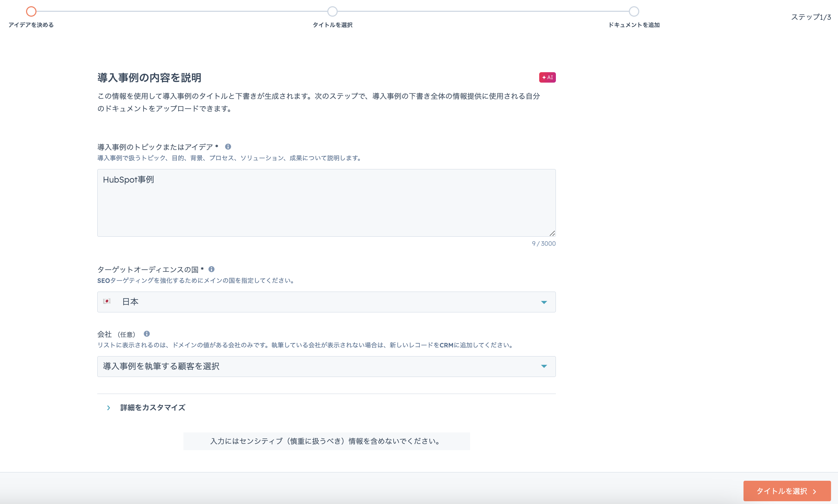The width and height of the screenshot is (838, 504).
Task: Open the 日本 country dropdown
Action: pyautogui.click(x=327, y=302)
